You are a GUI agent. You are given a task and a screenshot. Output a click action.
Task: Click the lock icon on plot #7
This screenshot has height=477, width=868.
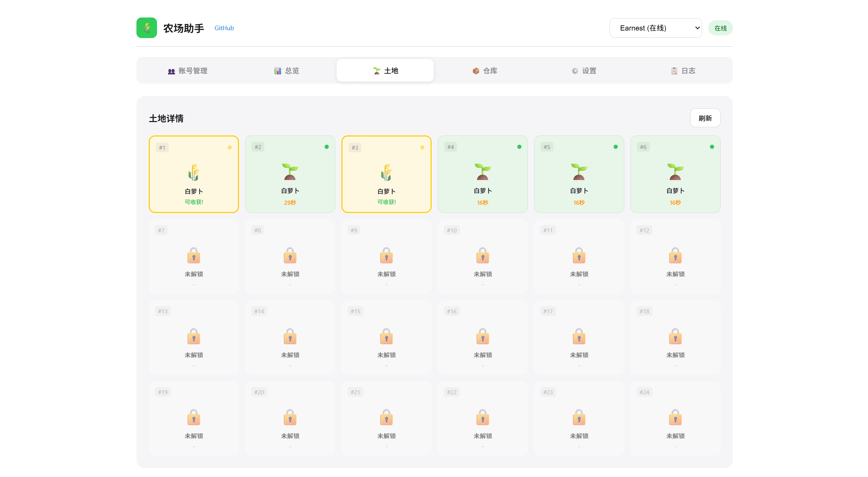(194, 255)
